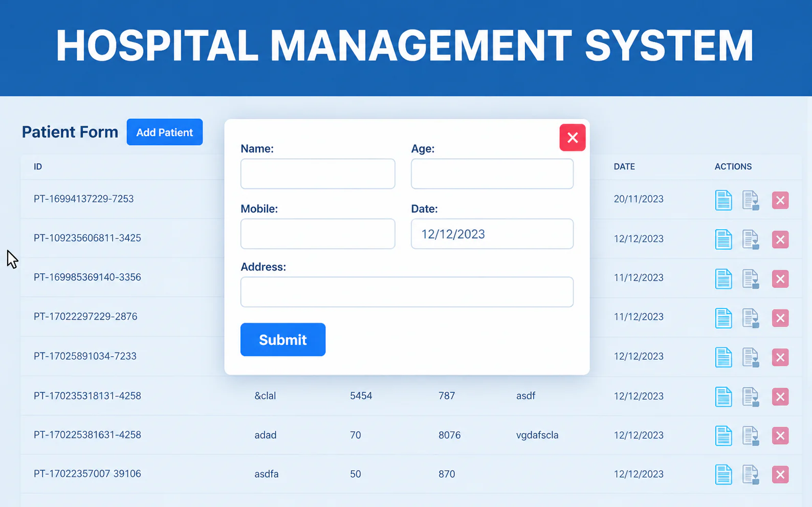Viewport: 812px width, 507px height.
Task: Click the Add Patient button
Action: click(x=165, y=132)
